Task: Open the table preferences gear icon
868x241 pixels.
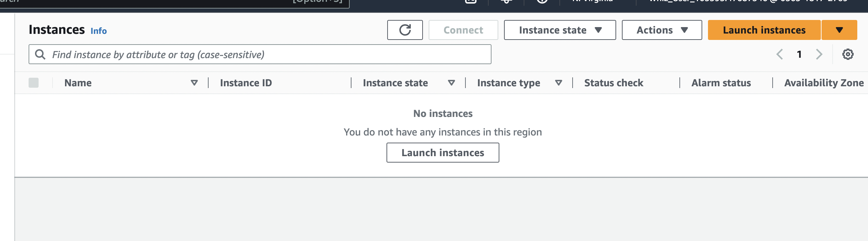Action: click(848, 54)
